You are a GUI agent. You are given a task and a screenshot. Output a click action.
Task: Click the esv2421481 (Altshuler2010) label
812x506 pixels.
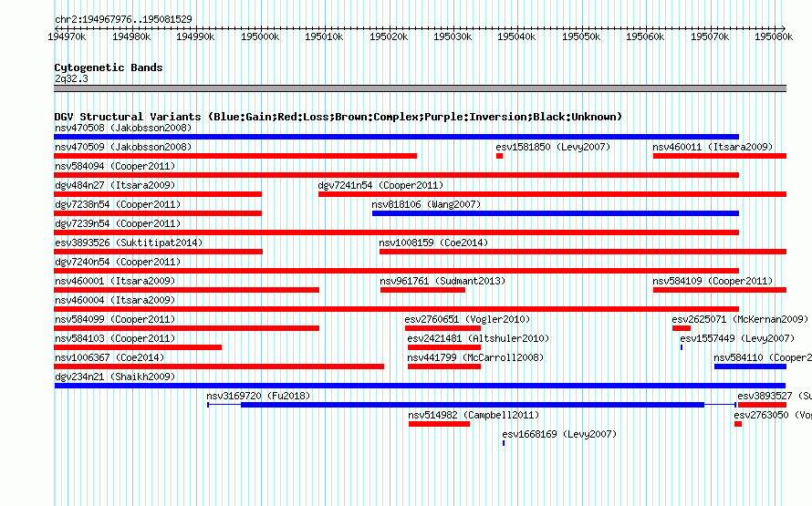pyautogui.click(x=478, y=338)
